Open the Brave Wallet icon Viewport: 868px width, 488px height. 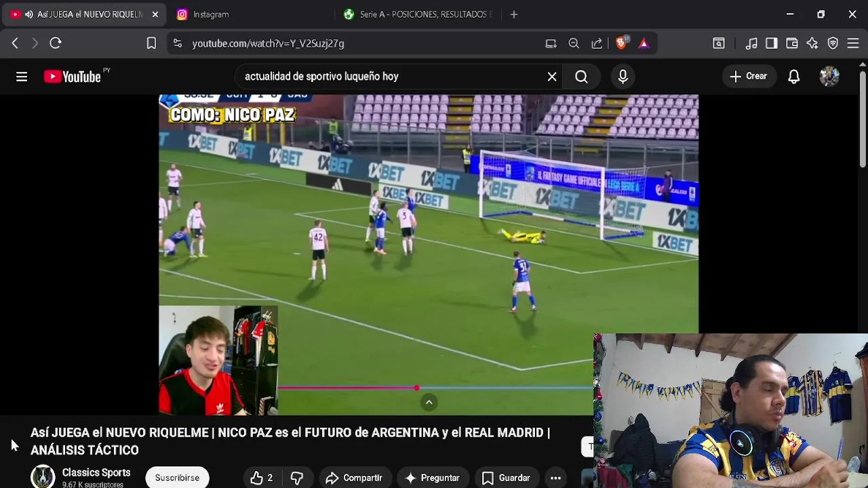(x=792, y=43)
